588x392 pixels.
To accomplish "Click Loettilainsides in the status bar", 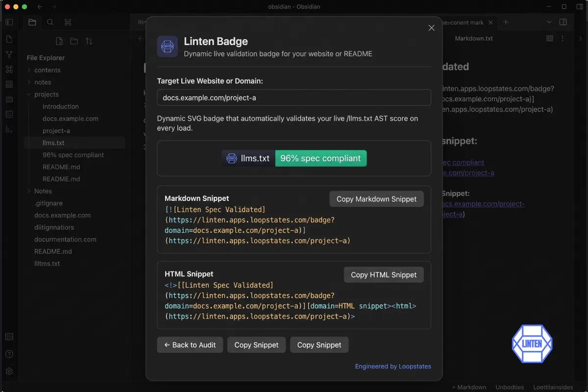I will point(553,387).
